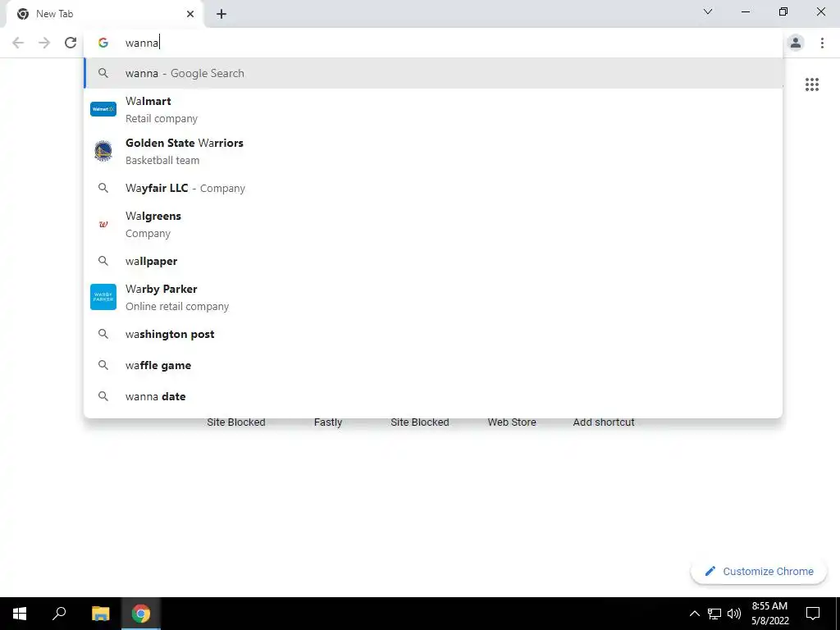This screenshot has height=630, width=840.
Task: Open File Explorer from taskbar
Action: pos(100,614)
